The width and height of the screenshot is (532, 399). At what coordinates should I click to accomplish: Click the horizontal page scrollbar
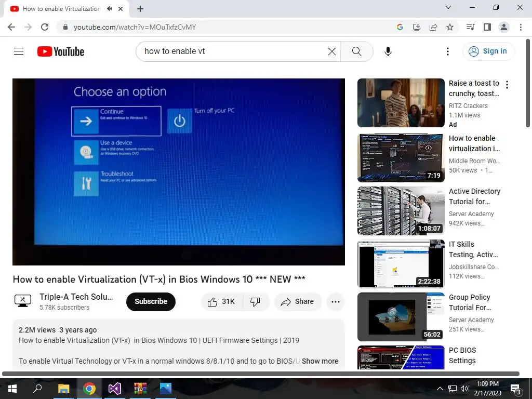[261, 374]
